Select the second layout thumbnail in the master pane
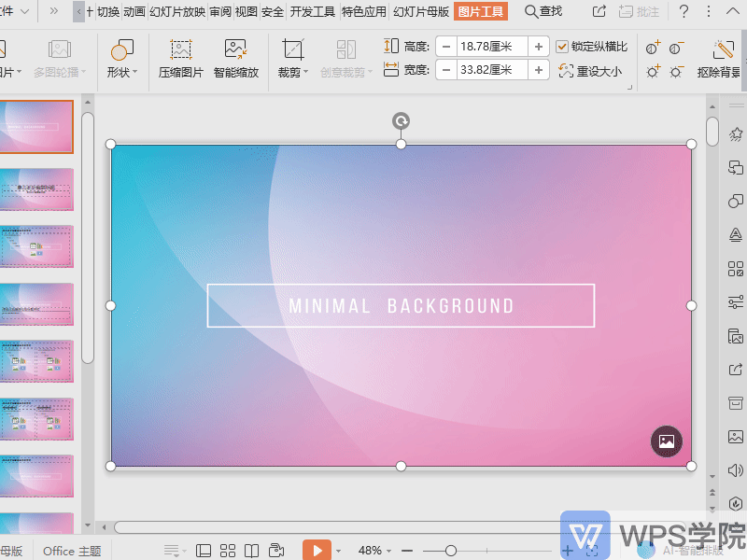 tap(36, 189)
